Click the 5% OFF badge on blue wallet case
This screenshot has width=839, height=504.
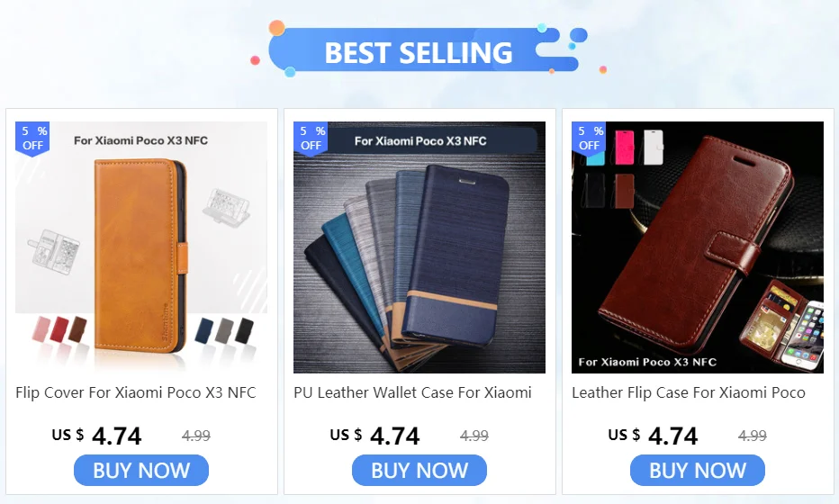311,139
